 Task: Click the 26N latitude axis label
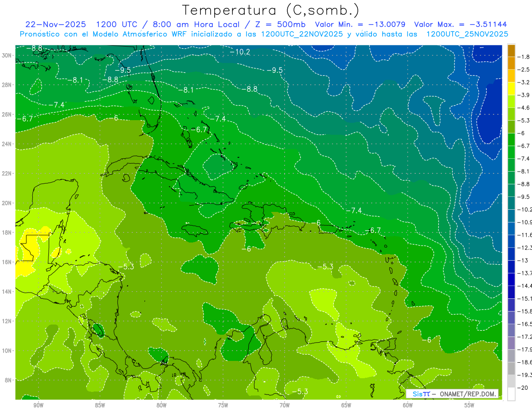coord(7,114)
